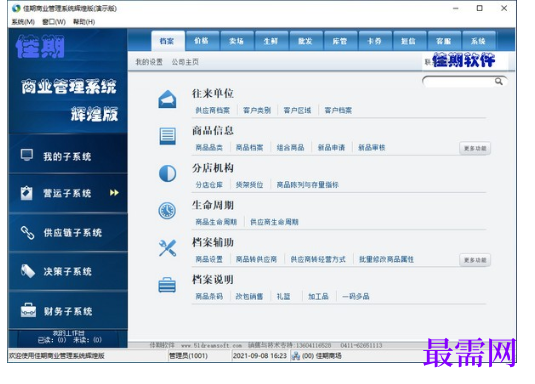Switch to the 库管 tab
The height and width of the screenshot is (384, 535).
click(x=340, y=41)
